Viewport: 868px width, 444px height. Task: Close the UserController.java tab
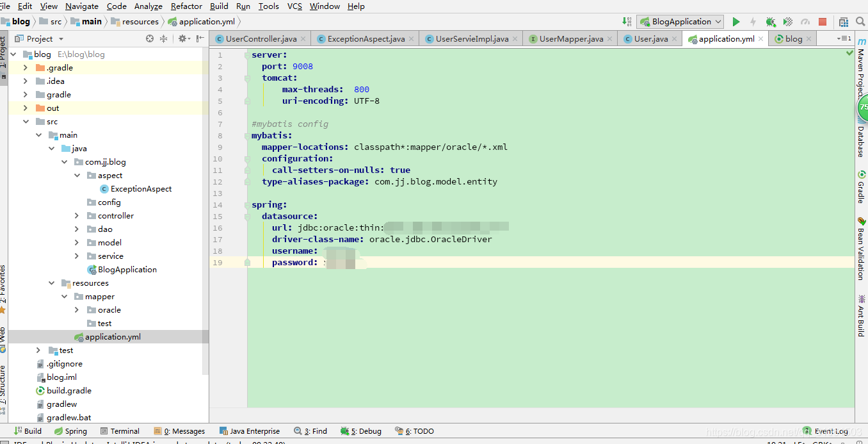coord(304,38)
